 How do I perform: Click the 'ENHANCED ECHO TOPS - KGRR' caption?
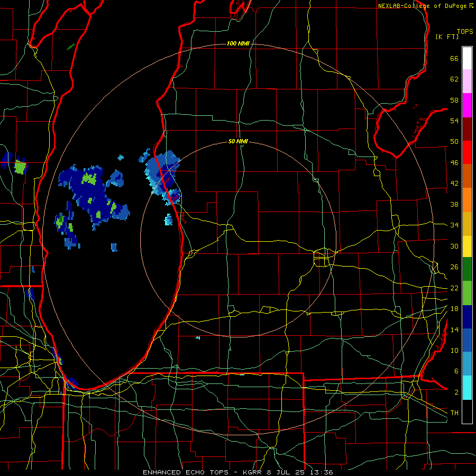click(x=204, y=472)
